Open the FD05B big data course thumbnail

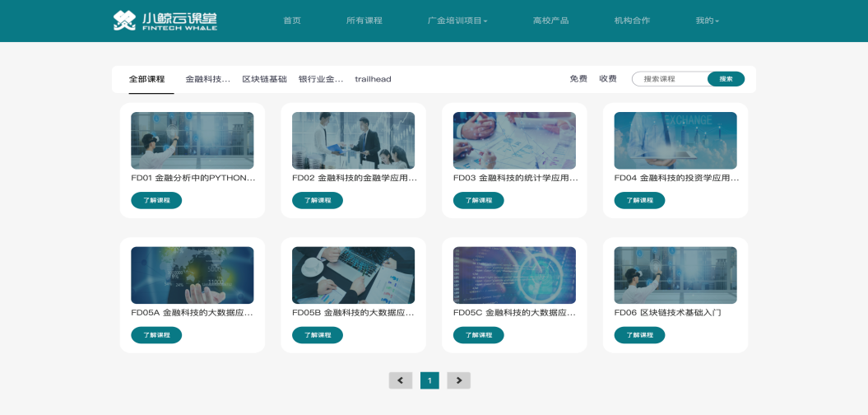coord(353,275)
